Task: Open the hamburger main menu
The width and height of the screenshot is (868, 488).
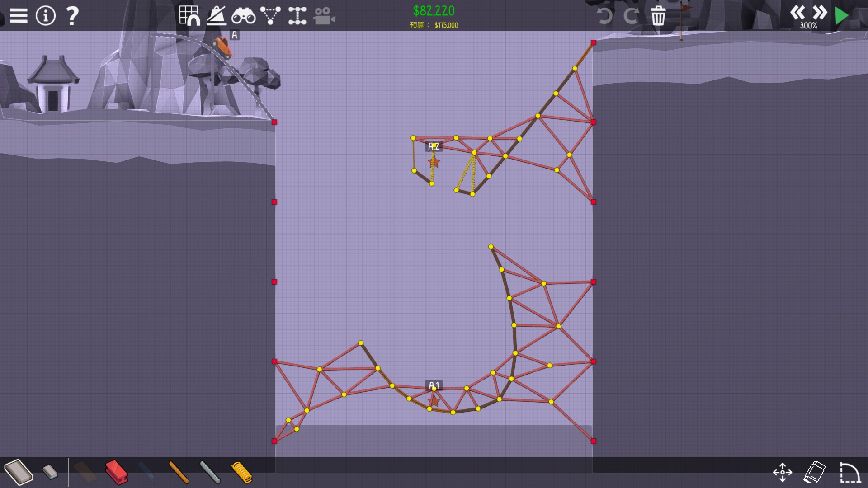Action: coord(19,16)
